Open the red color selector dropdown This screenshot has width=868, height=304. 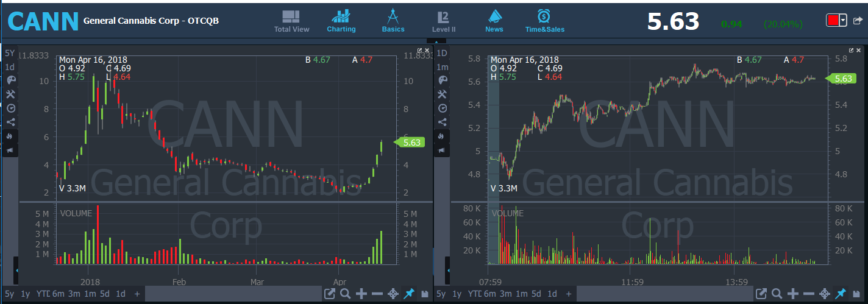[x=836, y=20]
